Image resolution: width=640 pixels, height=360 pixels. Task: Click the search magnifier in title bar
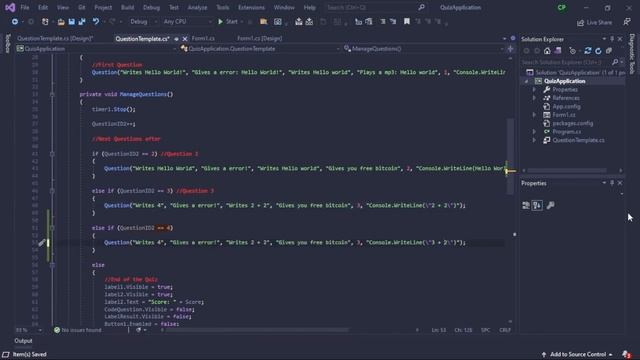click(x=421, y=7)
